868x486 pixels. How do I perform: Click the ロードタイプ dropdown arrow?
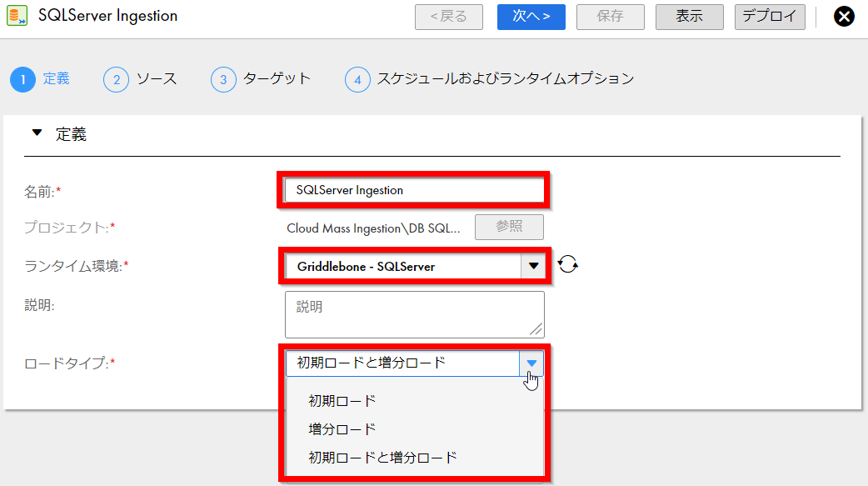click(x=531, y=363)
